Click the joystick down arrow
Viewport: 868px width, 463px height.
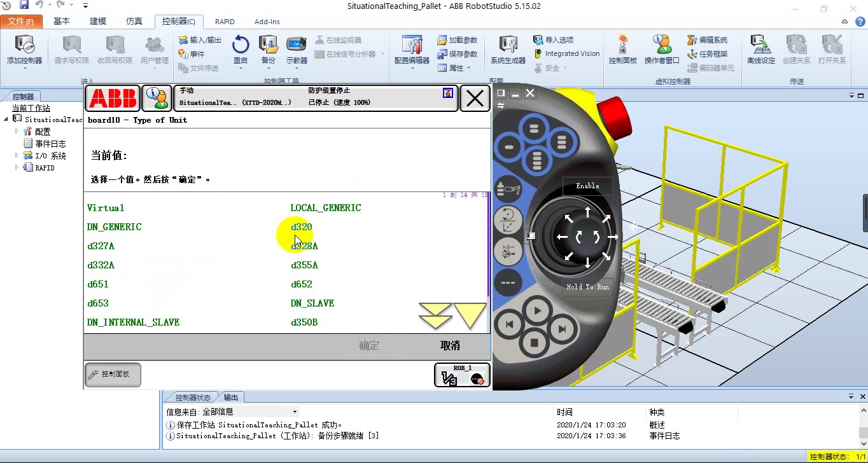point(587,261)
